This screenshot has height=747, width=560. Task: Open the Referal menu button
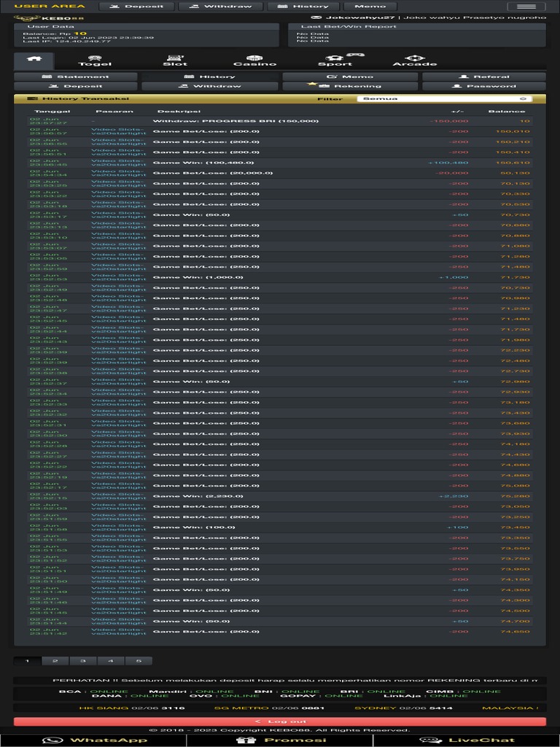pyautogui.click(x=483, y=77)
